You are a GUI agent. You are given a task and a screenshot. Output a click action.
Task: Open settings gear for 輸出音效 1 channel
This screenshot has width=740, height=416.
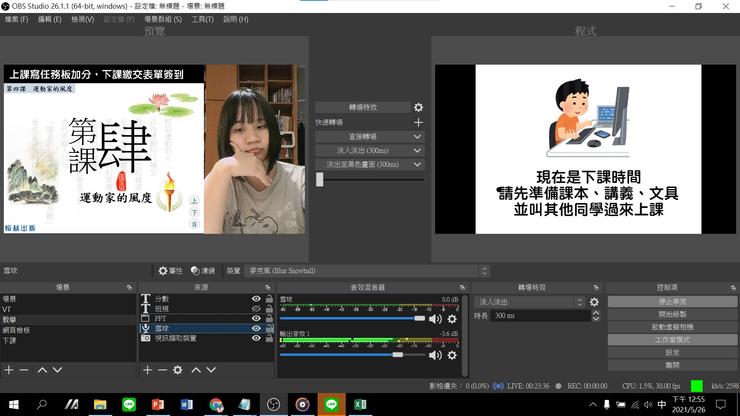(452, 355)
